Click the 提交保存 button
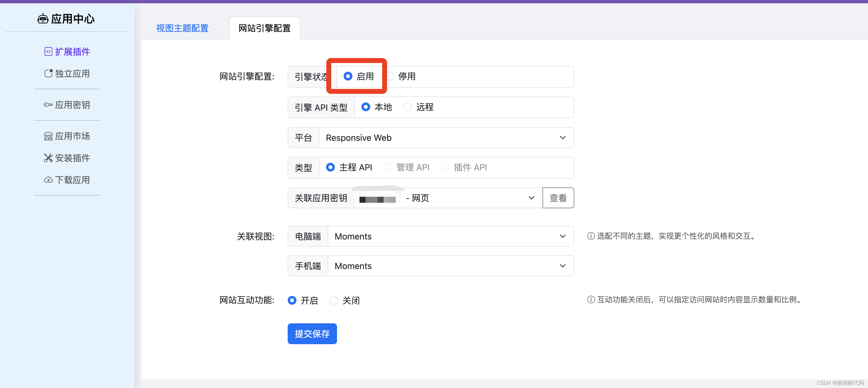This screenshot has width=868, height=388. (x=312, y=334)
